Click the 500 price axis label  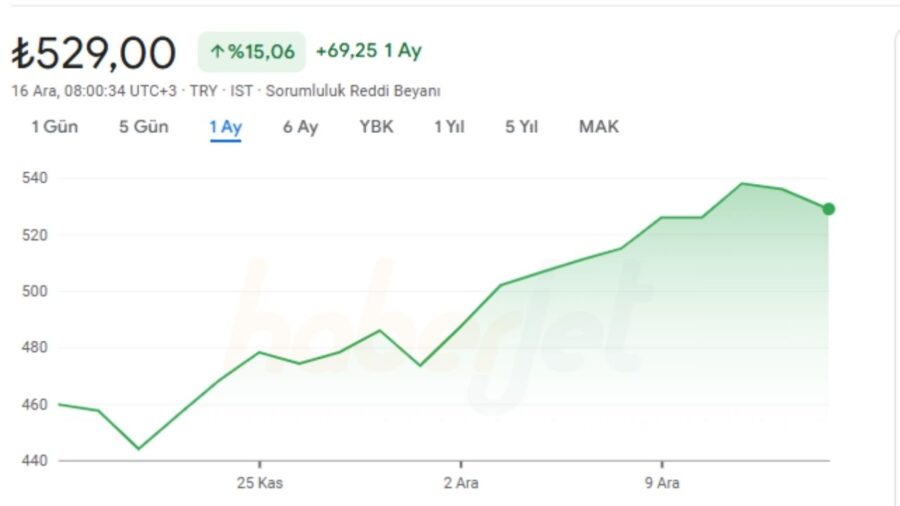tap(34, 291)
